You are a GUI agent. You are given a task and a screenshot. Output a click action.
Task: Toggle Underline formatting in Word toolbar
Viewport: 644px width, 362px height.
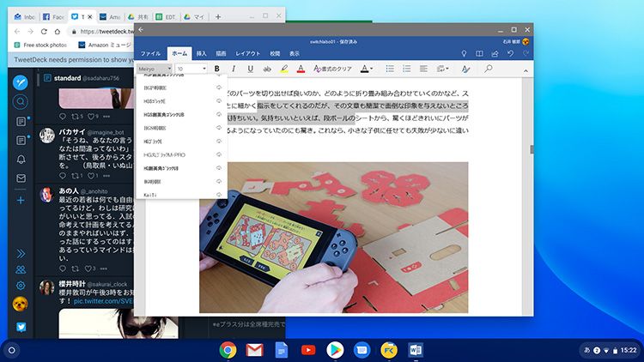[250, 69]
